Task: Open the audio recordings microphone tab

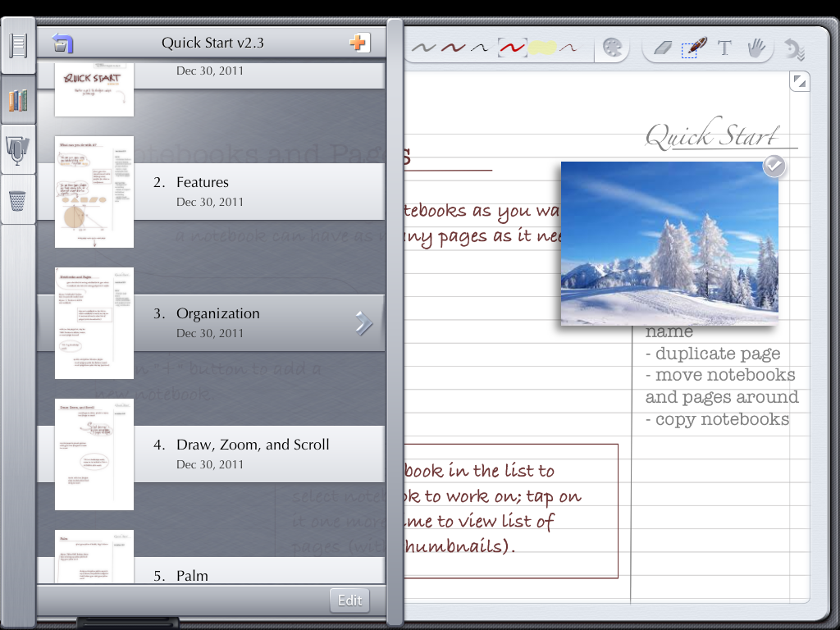Action: click(18, 149)
